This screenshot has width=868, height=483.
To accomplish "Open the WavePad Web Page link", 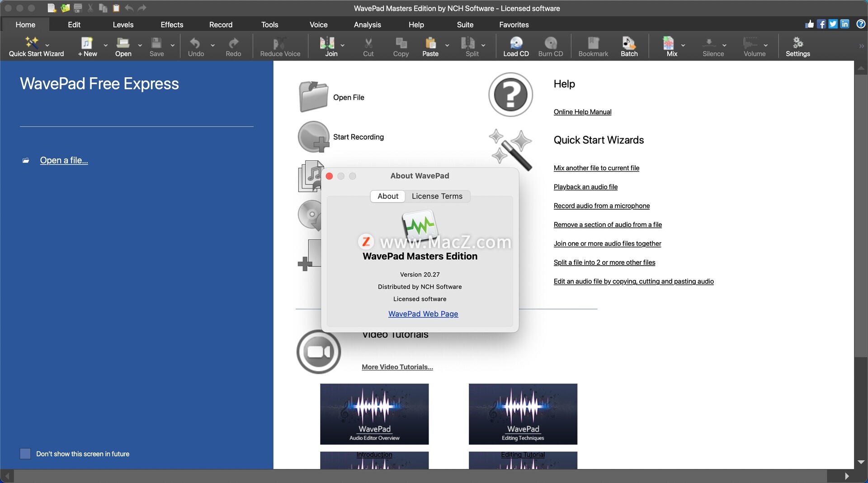I will [x=423, y=314].
